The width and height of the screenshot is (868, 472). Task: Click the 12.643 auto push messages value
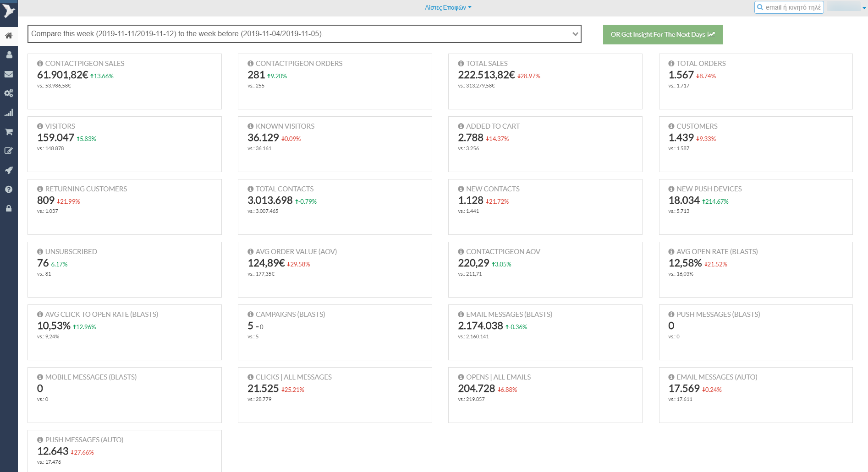coord(53,451)
